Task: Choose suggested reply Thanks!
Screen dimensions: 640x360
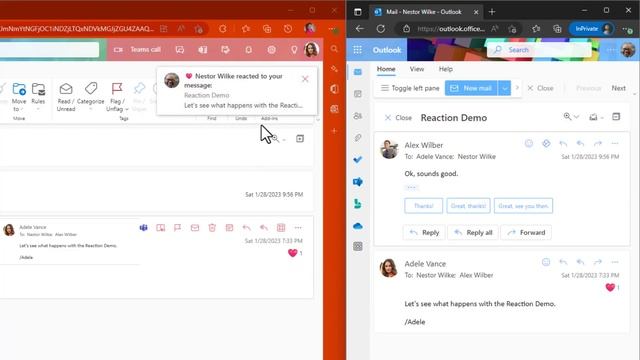Action: pyautogui.click(x=424, y=206)
